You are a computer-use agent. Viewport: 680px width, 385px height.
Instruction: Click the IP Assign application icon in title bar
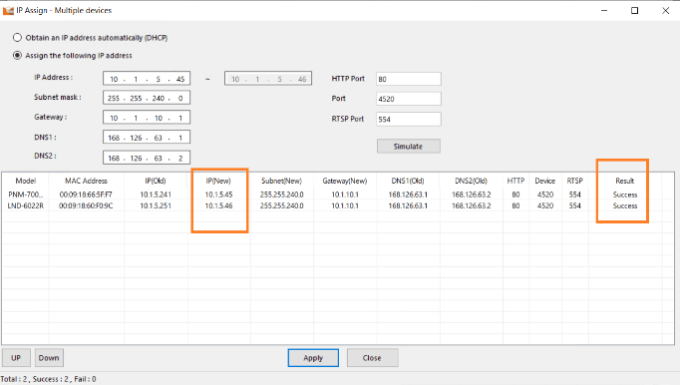coord(8,10)
